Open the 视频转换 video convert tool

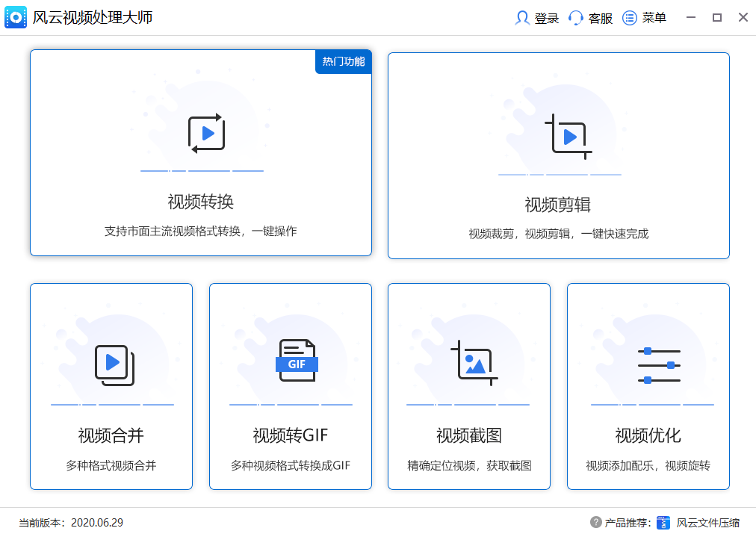[200, 154]
